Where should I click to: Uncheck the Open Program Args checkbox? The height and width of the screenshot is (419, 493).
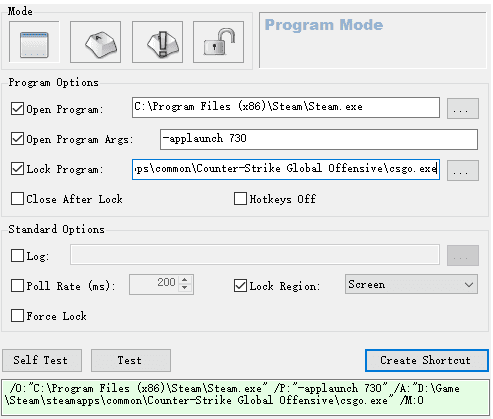[x=17, y=139]
